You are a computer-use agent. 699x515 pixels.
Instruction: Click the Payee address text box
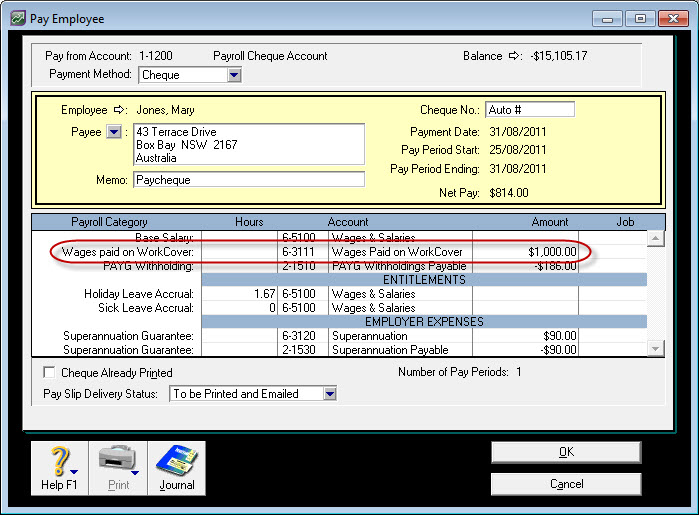248,145
